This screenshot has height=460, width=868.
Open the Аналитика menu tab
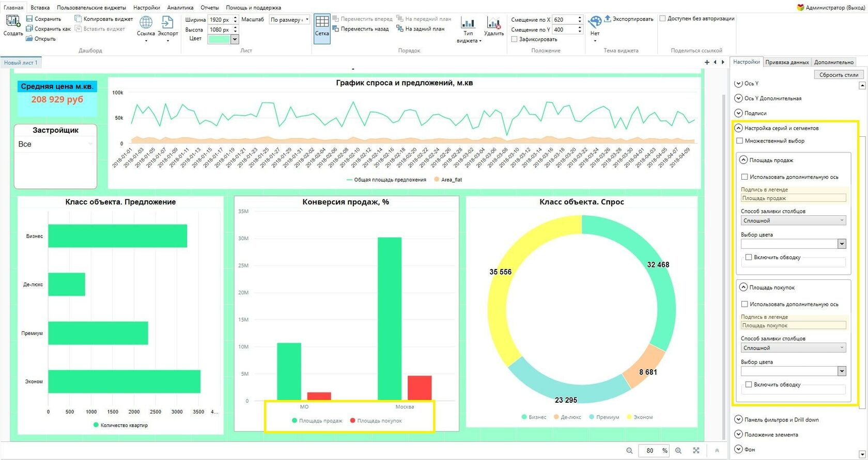tap(180, 8)
